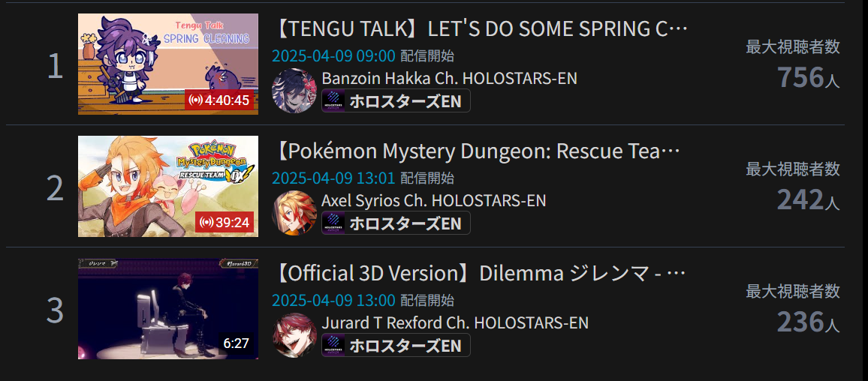This screenshot has height=381, width=868.
Task: Click the Holostars logo in rank 1 tag
Action: pyautogui.click(x=334, y=100)
